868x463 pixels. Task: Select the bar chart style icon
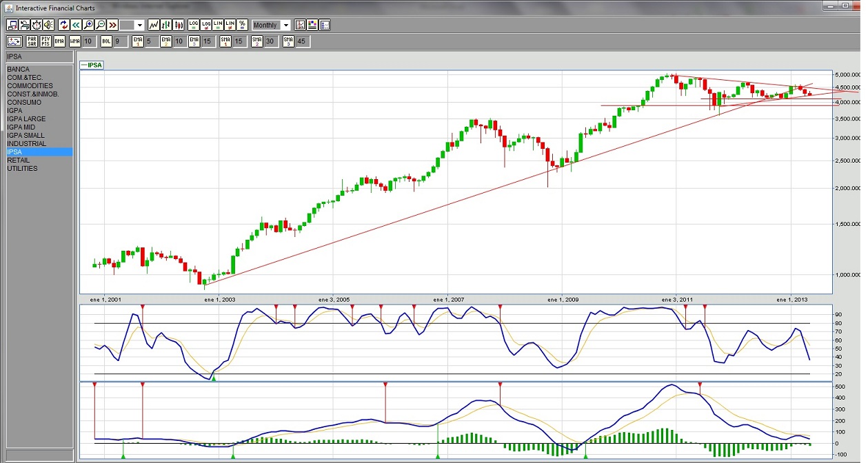pos(166,25)
